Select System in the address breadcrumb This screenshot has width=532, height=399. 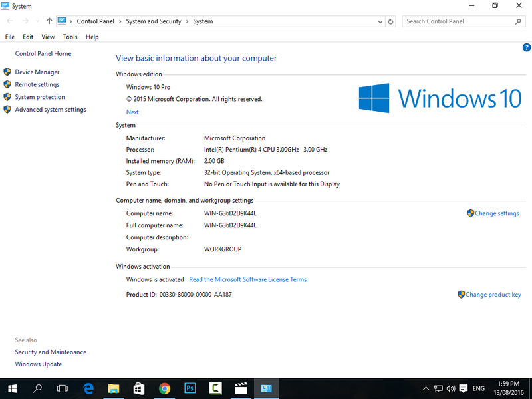(203, 21)
